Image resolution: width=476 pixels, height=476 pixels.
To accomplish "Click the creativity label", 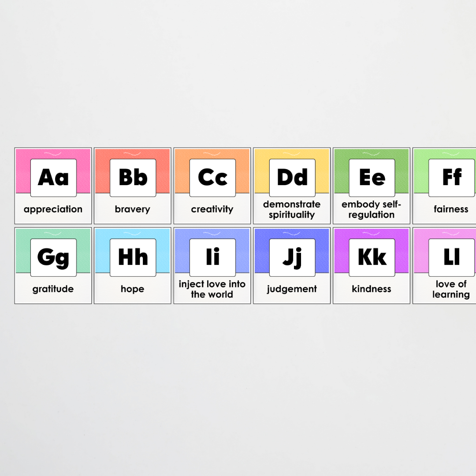I will click(x=212, y=209).
